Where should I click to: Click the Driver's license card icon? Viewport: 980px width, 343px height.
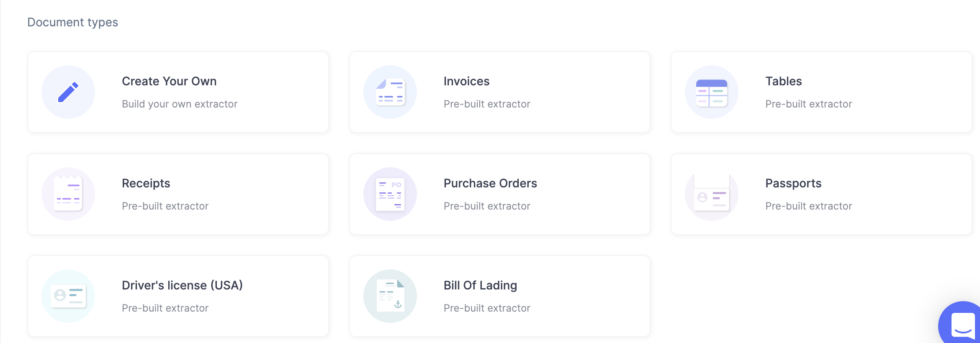[68, 296]
